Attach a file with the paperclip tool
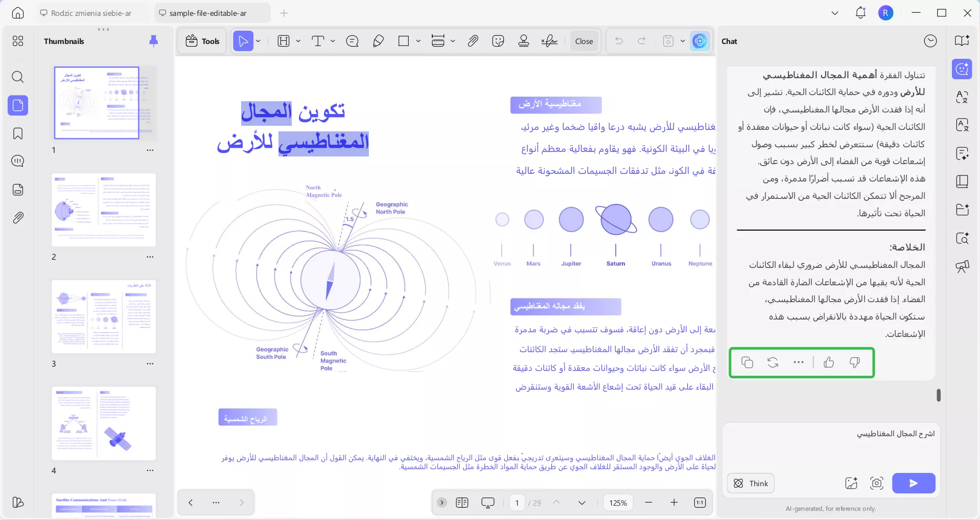Viewport: 980px width, 520px height. pyautogui.click(x=473, y=41)
